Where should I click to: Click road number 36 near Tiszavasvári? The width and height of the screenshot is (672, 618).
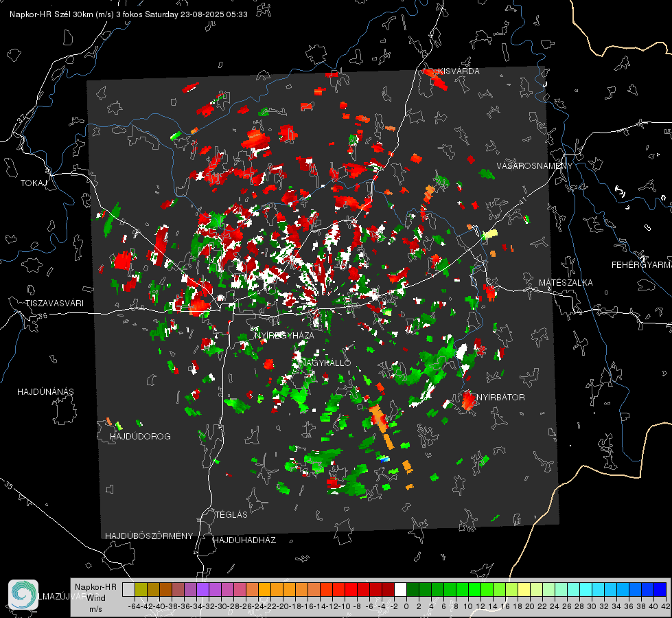coord(43,316)
